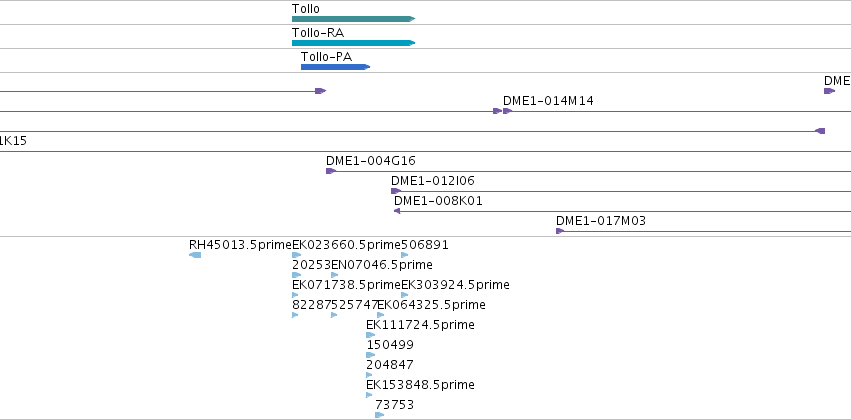Click the EK111724.5prime EST arrow

[371, 335]
